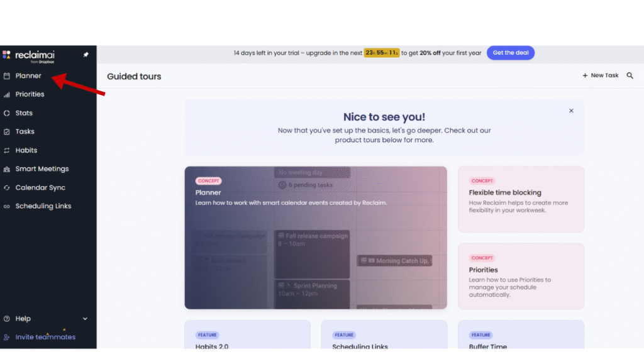
Task: Go to Smart Meetings page
Action: (x=42, y=169)
